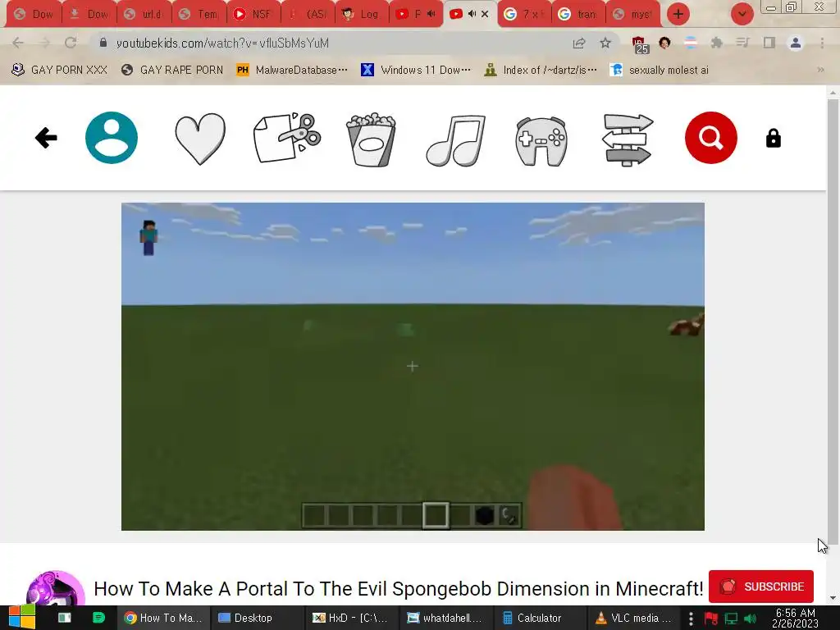Viewport: 840px width, 630px height.
Task: Click the browser forward arrow
Action: [x=44, y=43]
